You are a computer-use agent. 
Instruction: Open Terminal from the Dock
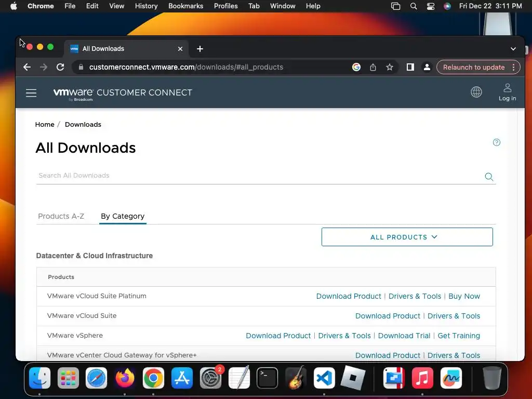(268, 378)
